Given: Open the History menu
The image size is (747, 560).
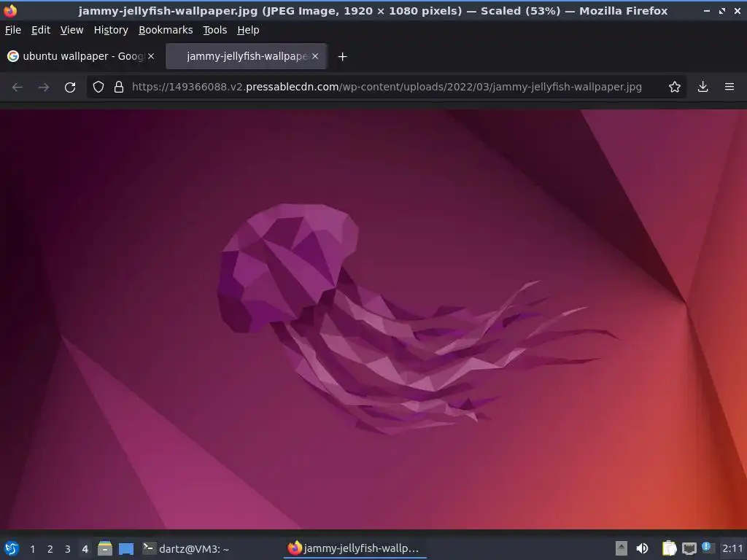Looking at the screenshot, I should point(111,30).
